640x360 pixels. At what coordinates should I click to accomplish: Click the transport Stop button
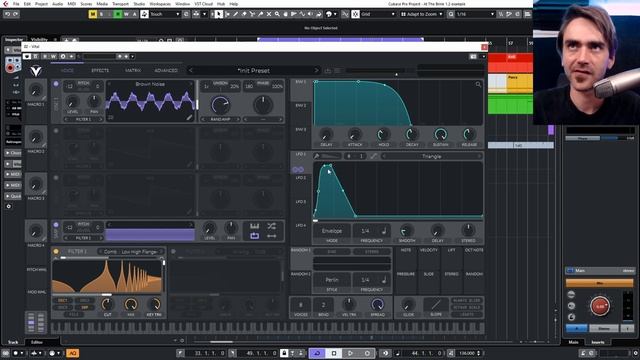tap(334, 353)
